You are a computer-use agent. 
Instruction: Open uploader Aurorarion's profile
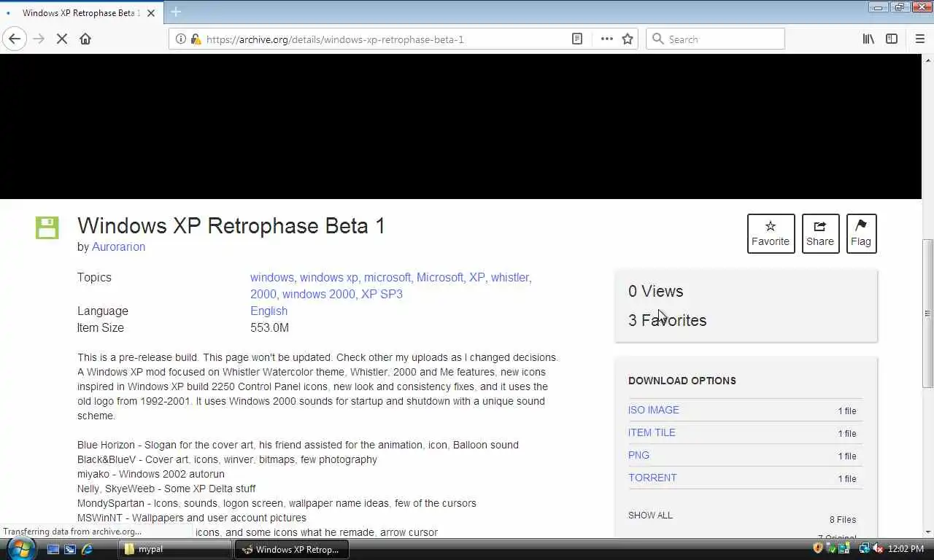point(118,247)
